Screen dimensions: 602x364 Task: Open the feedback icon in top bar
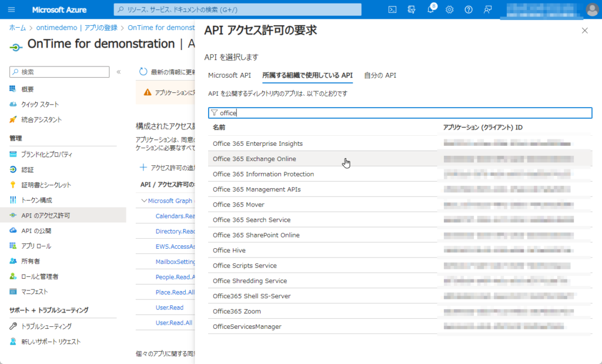[x=487, y=9]
